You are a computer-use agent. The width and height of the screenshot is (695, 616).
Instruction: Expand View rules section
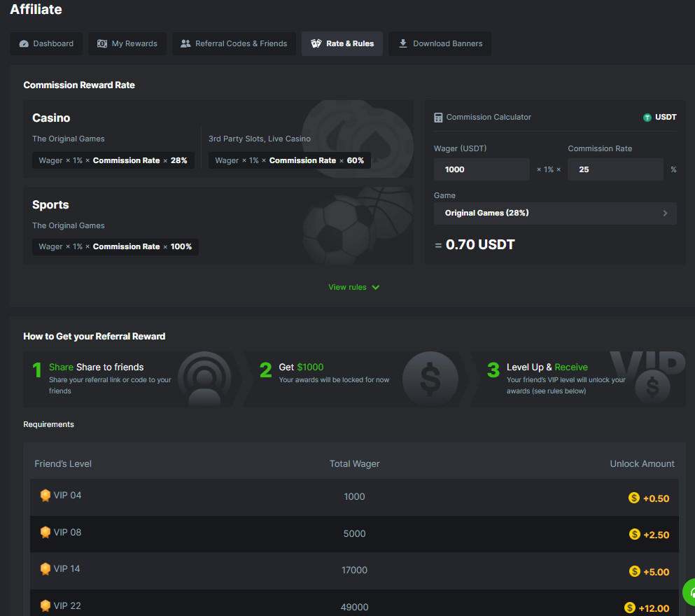click(348, 287)
